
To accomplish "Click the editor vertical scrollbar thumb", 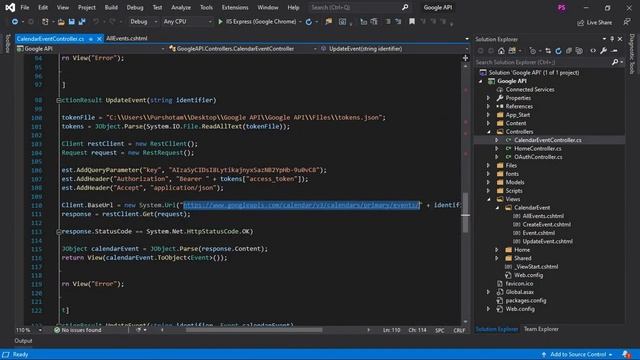I will [465, 212].
